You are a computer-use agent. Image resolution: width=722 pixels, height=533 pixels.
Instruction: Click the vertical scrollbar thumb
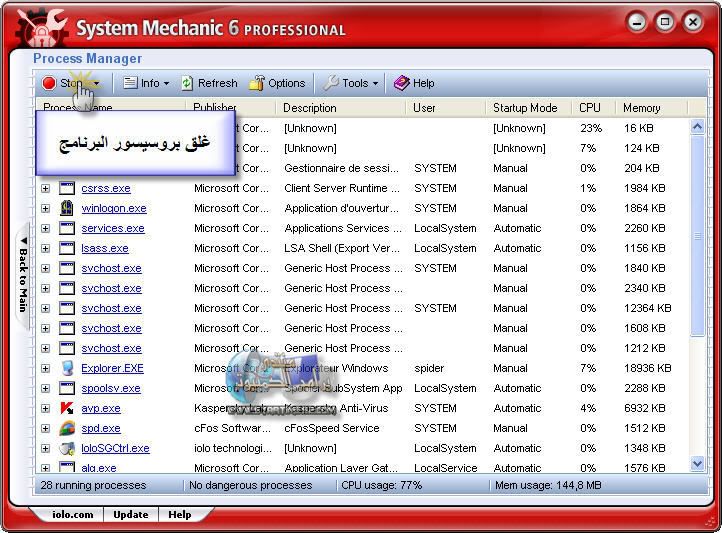(x=698, y=236)
